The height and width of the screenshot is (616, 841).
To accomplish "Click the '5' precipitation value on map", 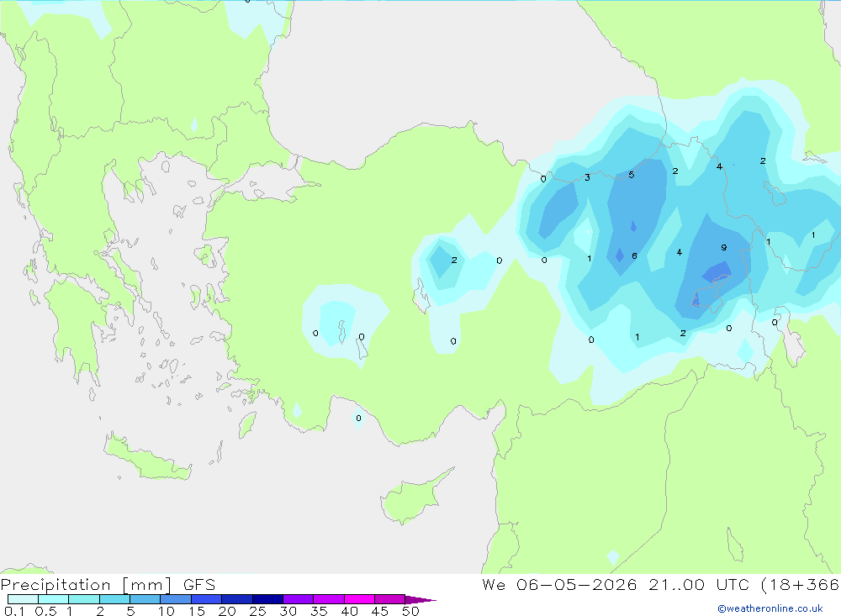I will 632,175.
